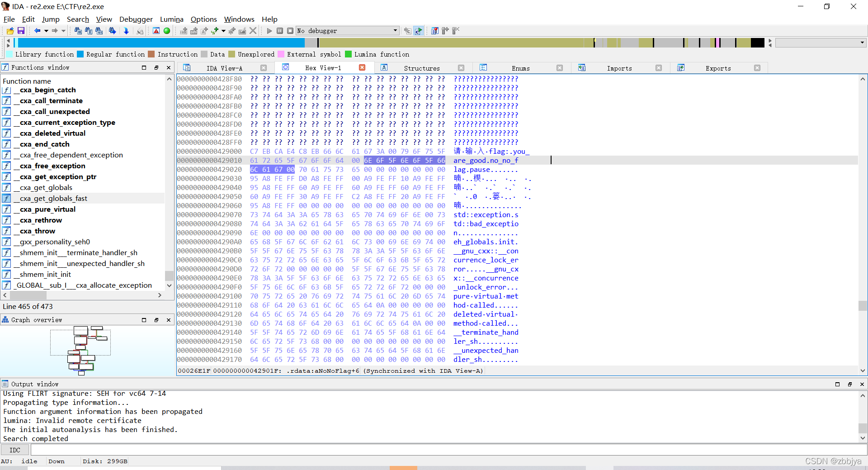Open dropdown beside green plus icon

pos(223,31)
